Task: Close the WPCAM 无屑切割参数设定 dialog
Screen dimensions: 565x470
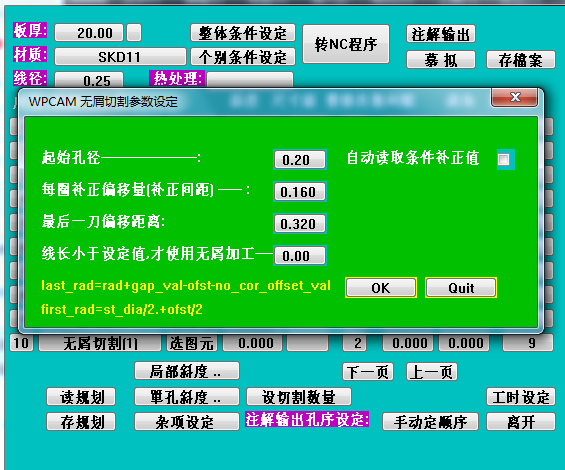Action: 515,97
